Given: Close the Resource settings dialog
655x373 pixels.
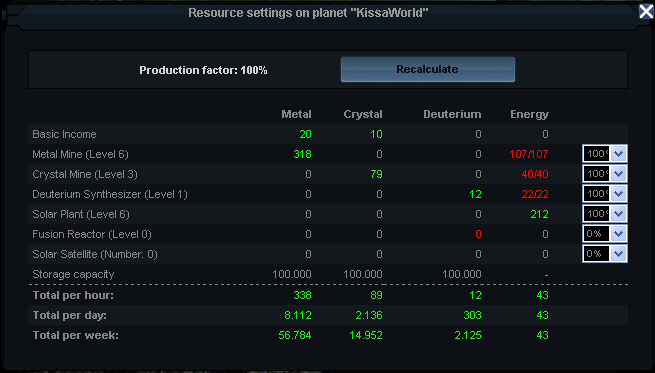Looking at the screenshot, I should pos(646,12).
